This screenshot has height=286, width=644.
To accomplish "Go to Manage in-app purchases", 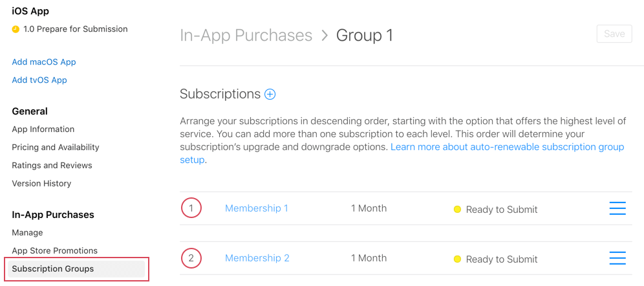I will point(27,232).
